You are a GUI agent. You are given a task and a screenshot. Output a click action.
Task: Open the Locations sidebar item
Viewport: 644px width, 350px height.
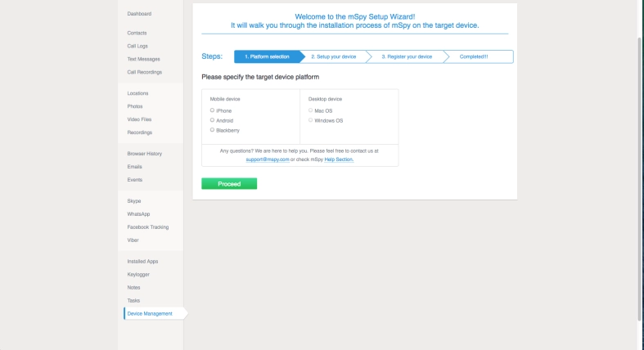(137, 93)
